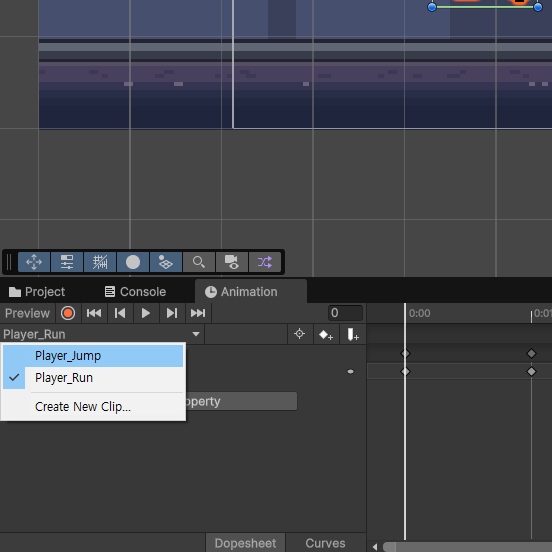Toggle grid snapping icon in overlay toolbar
Image resolution: width=552 pixels, height=552 pixels.
pyautogui.click(x=100, y=262)
